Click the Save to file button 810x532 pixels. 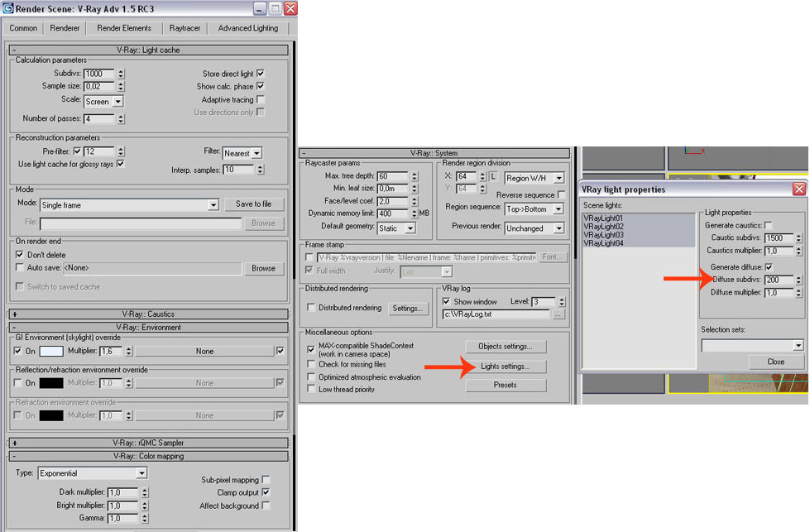pyautogui.click(x=254, y=204)
